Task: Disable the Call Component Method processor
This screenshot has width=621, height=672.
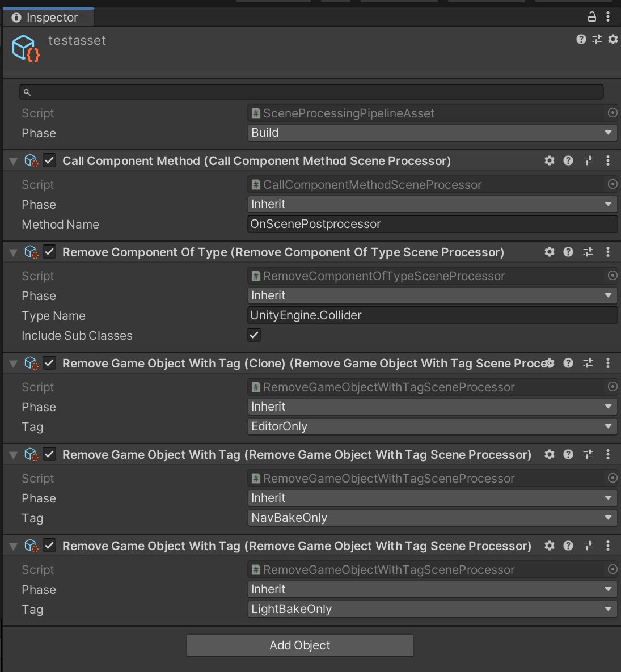Action: coord(50,161)
